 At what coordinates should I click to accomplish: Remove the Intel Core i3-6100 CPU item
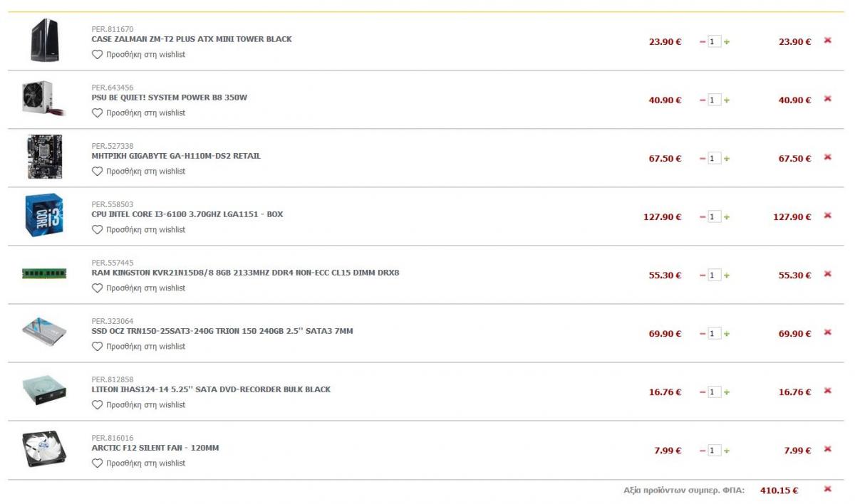click(x=827, y=216)
